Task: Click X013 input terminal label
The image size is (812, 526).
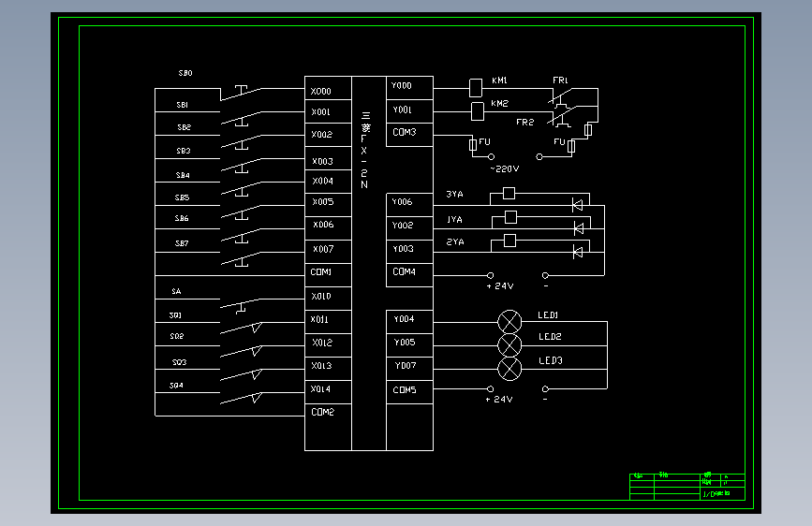Action: pyautogui.click(x=321, y=366)
